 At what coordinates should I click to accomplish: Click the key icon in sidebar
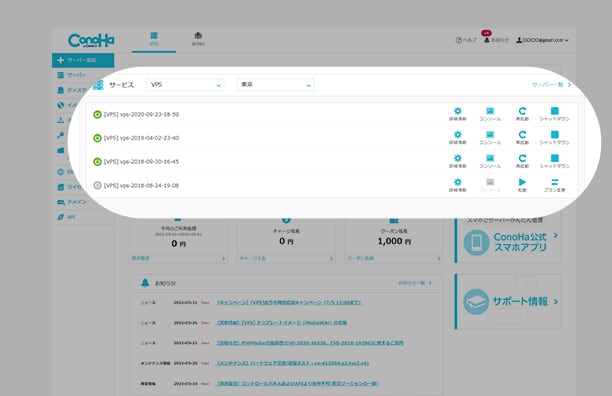(60, 135)
